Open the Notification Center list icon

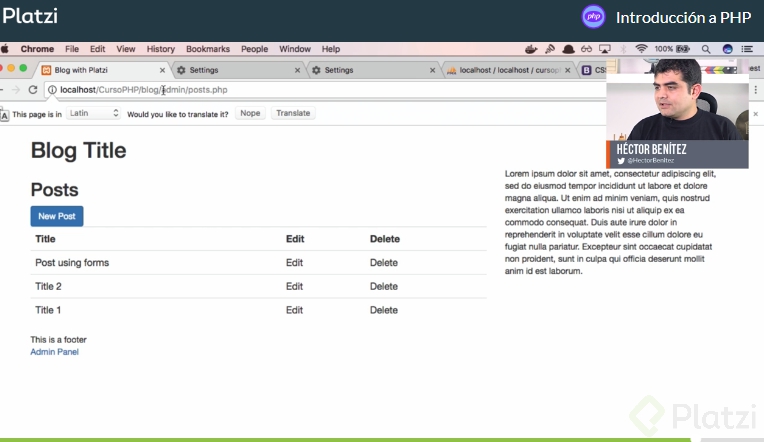747,49
